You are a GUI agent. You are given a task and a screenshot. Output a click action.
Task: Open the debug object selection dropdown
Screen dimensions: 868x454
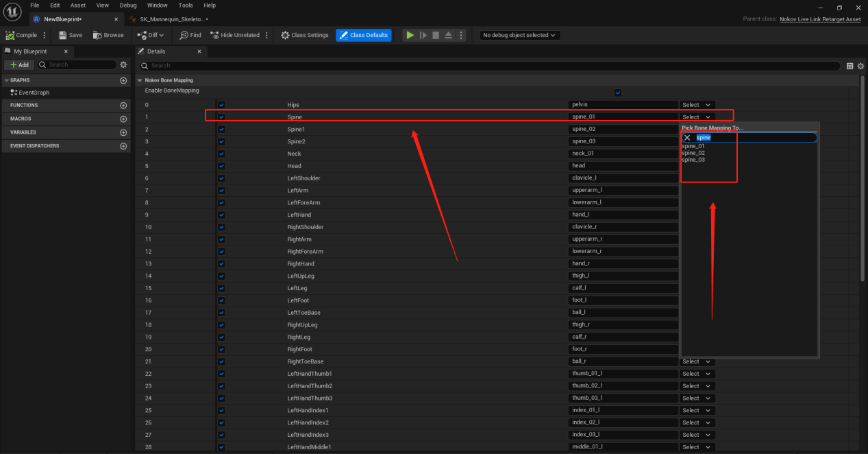(519, 35)
